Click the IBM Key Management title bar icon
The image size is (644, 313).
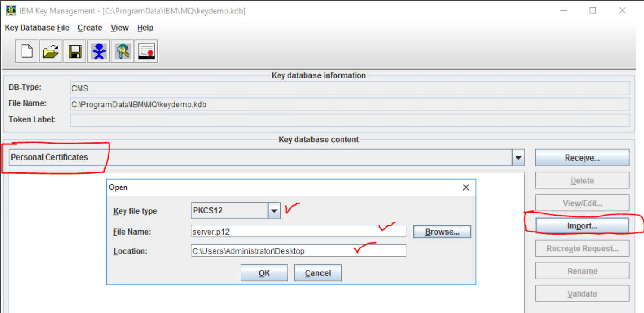(11, 11)
